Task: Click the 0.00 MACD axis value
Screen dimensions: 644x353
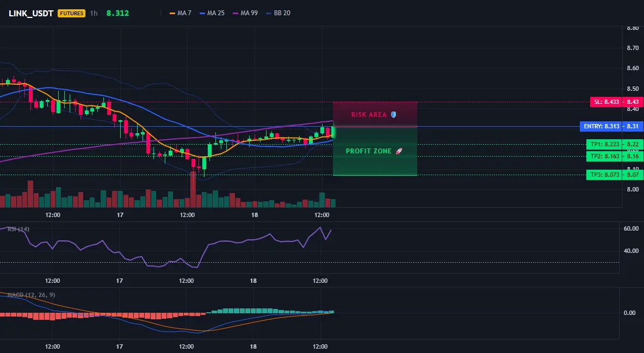Action: point(630,313)
